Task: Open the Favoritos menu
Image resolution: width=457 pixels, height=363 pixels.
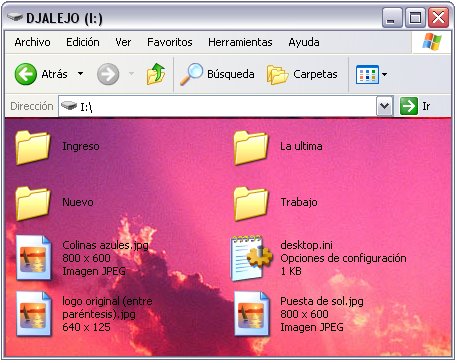Action: tap(170, 42)
